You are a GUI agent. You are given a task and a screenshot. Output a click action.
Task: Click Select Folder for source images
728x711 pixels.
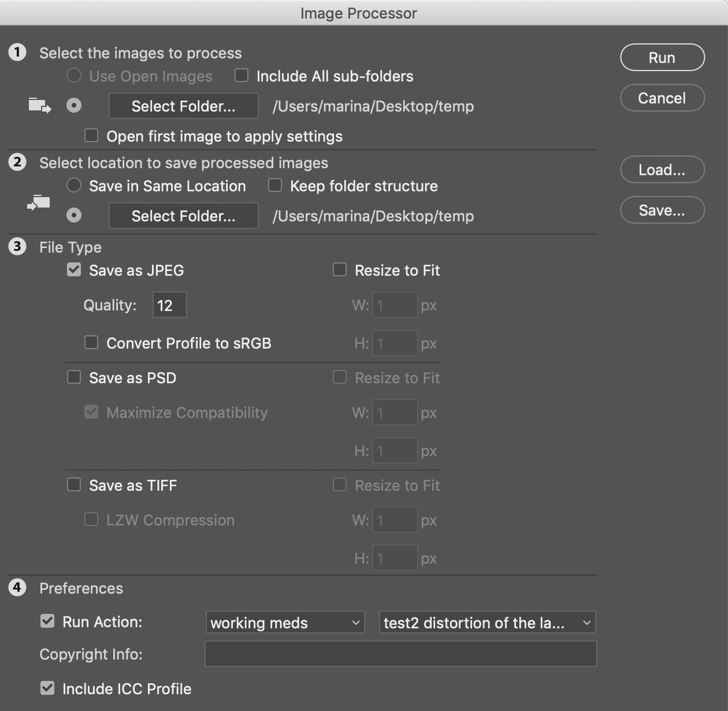(x=183, y=106)
